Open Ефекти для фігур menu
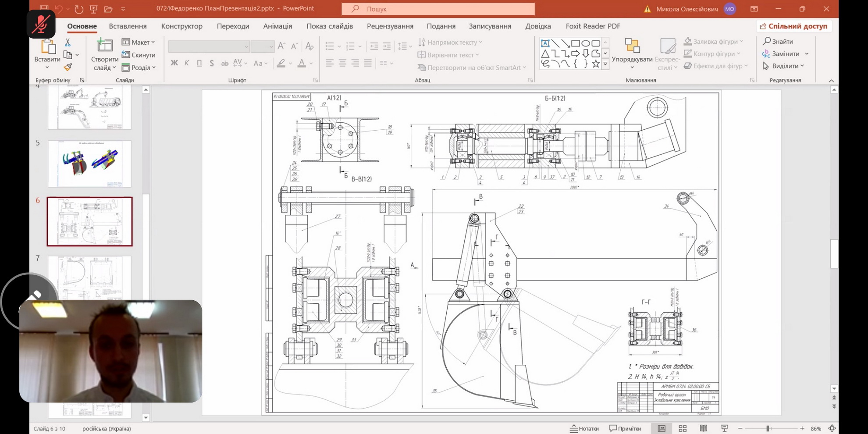 click(x=716, y=66)
